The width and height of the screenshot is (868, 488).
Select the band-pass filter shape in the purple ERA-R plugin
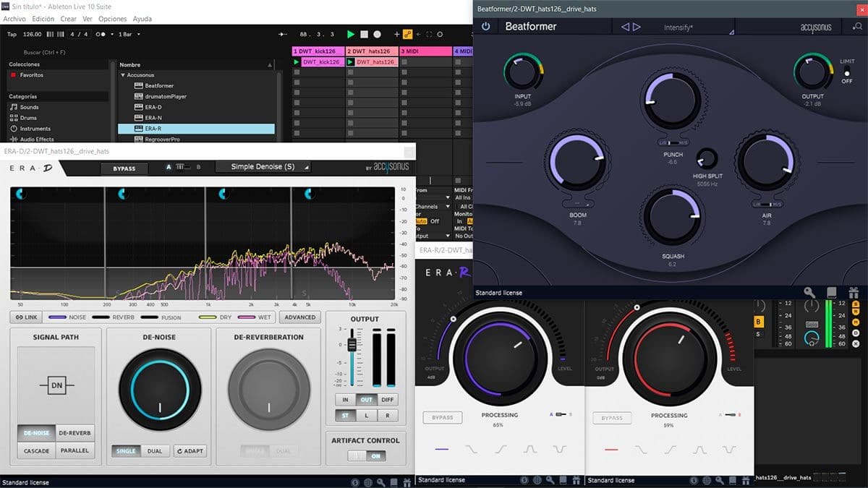click(530, 449)
